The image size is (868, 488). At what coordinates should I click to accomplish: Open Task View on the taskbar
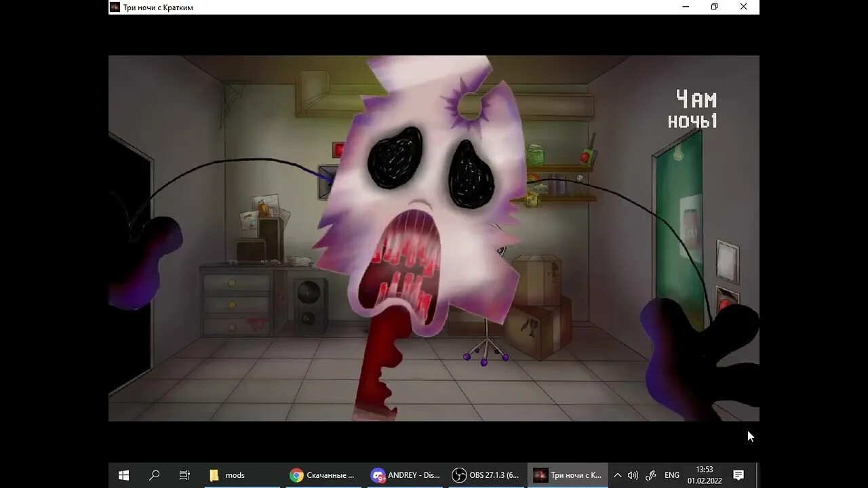184,475
